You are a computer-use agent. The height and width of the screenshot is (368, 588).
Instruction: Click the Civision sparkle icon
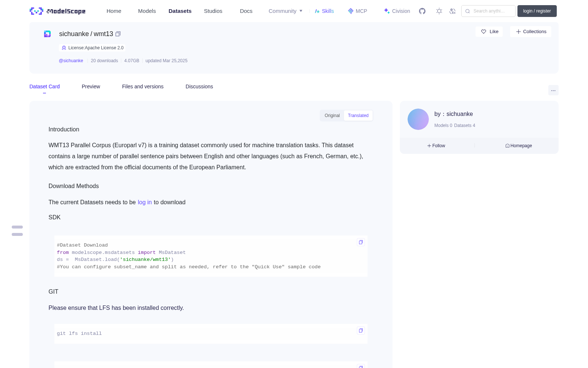387,11
